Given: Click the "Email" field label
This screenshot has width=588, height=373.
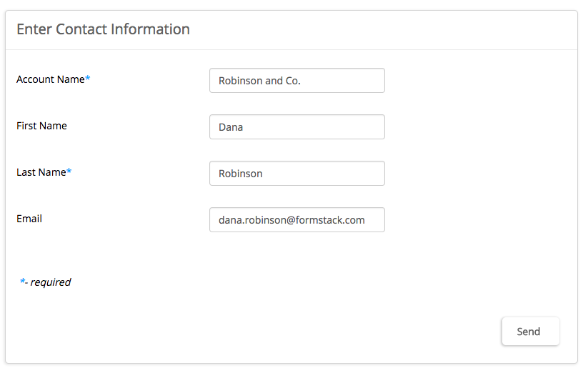Looking at the screenshot, I should tap(29, 219).
